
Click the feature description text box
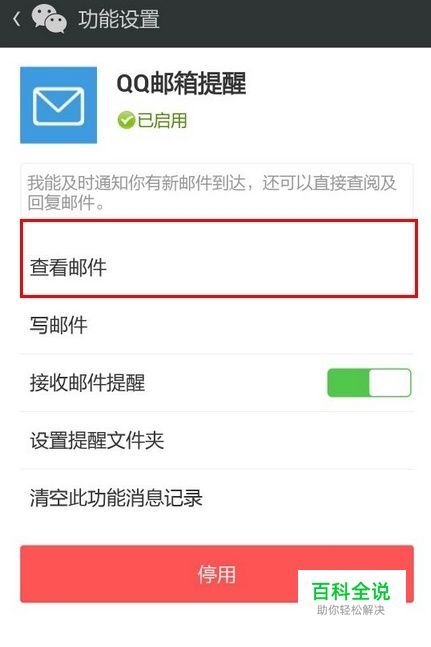pyautogui.click(x=217, y=191)
